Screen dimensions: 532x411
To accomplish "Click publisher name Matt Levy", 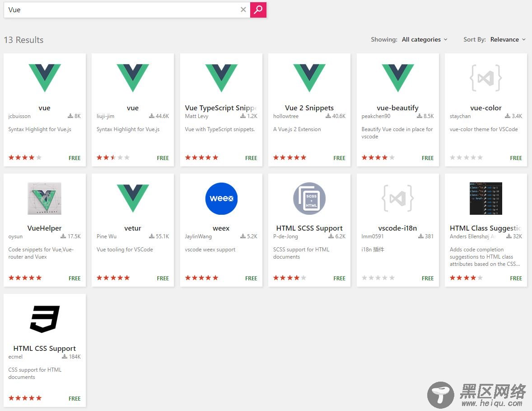I will point(196,116).
